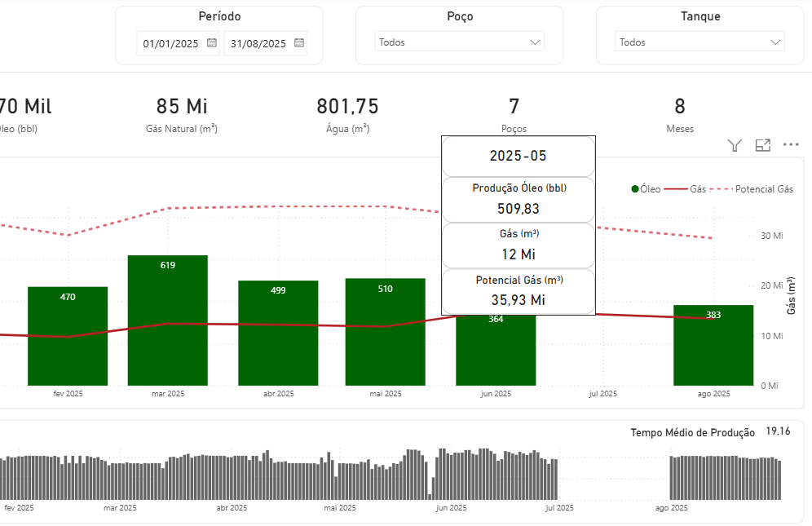The height and width of the screenshot is (526, 812).
Task: Click the Gás Natural 85 Mi card
Action: pyautogui.click(x=182, y=114)
